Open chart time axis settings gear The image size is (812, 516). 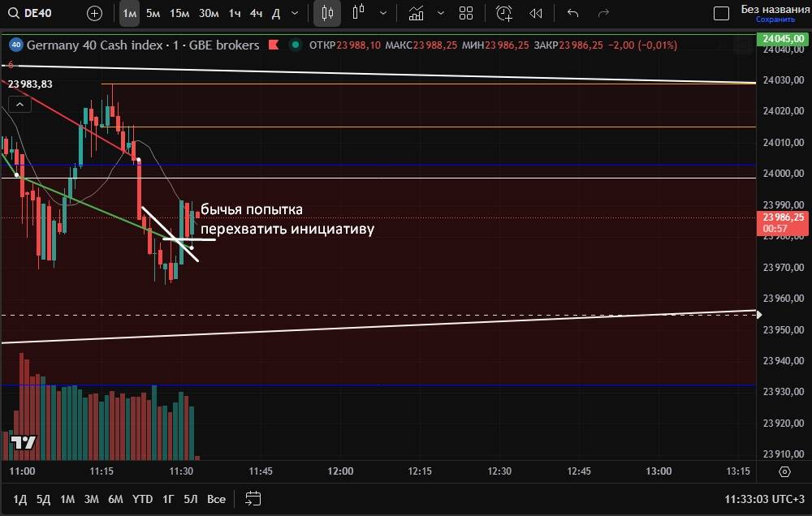pos(784,471)
